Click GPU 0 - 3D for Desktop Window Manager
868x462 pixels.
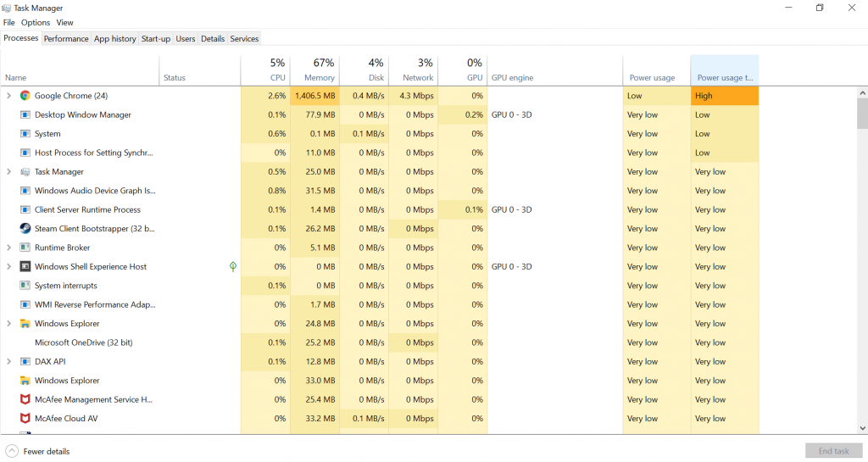tap(511, 114)
